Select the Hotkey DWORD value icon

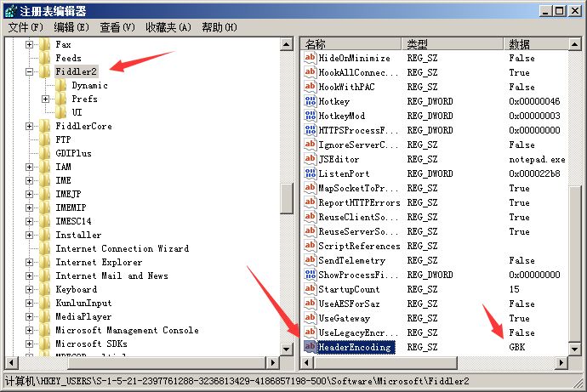pos(311,101)
